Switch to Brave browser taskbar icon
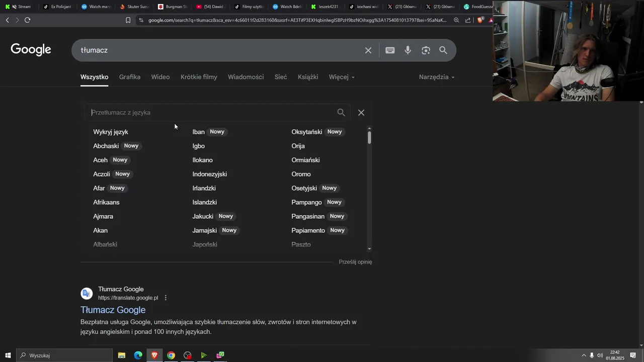The image size is (644, 362). click(154, 355)
